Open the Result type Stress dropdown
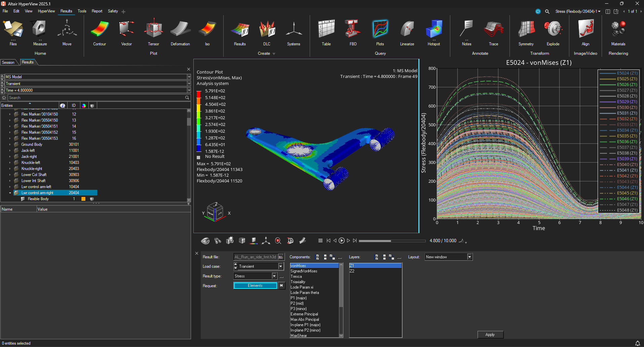The height and width of the screenshot is (347, 644). (x=274, y=276)
